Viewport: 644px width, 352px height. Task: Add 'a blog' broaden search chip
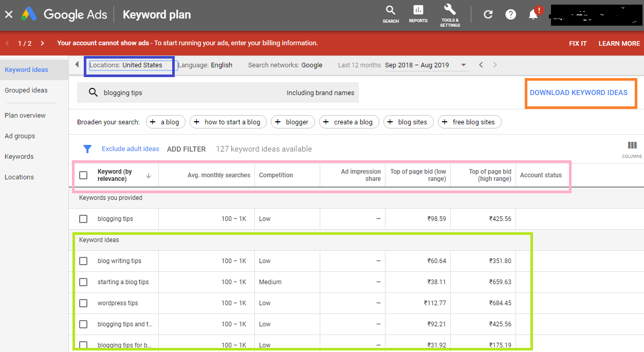[x=165, y=122]
